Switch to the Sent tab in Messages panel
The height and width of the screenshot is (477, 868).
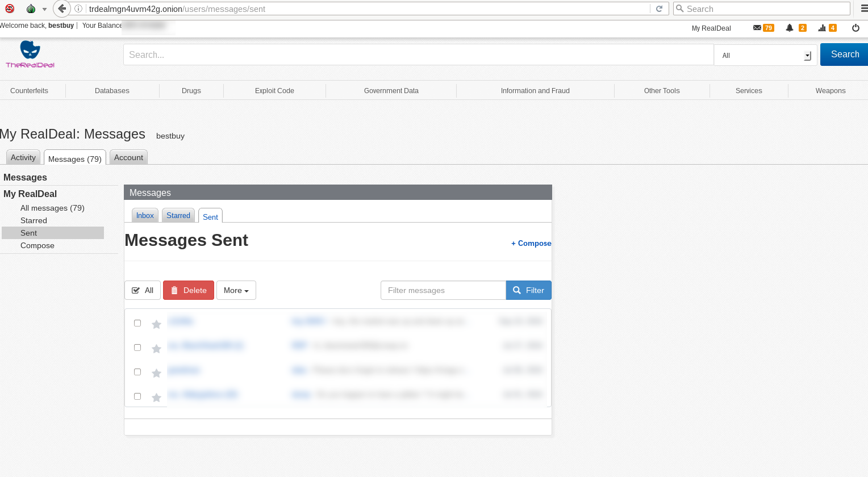[210, 216]
